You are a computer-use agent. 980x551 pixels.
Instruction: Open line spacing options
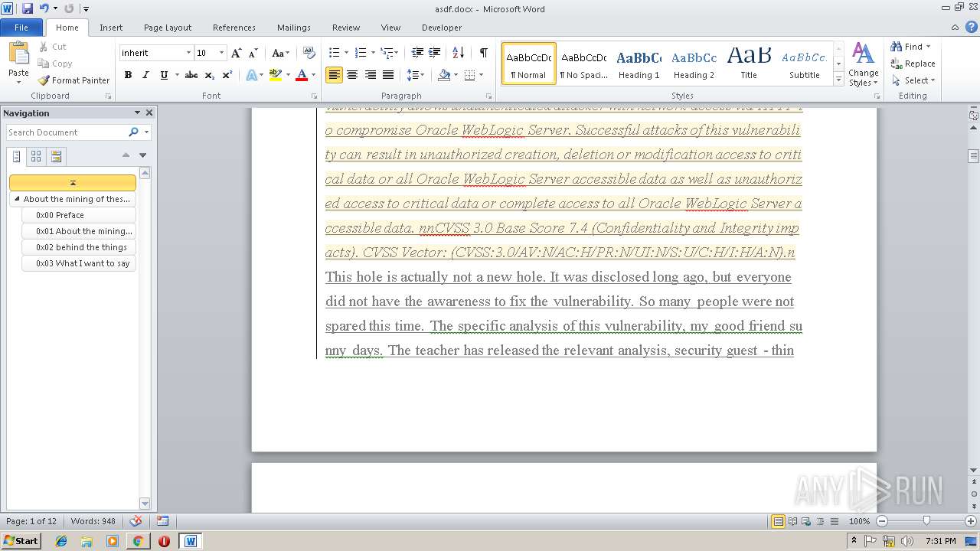tap(416, 75)
